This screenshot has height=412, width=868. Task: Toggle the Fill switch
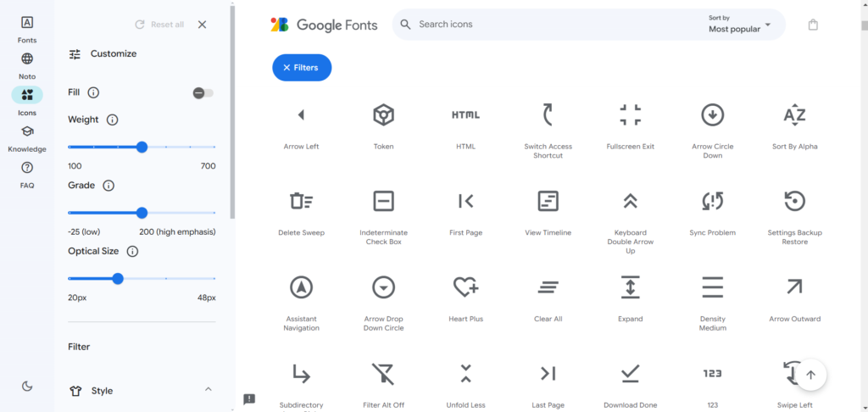(203, 92)
